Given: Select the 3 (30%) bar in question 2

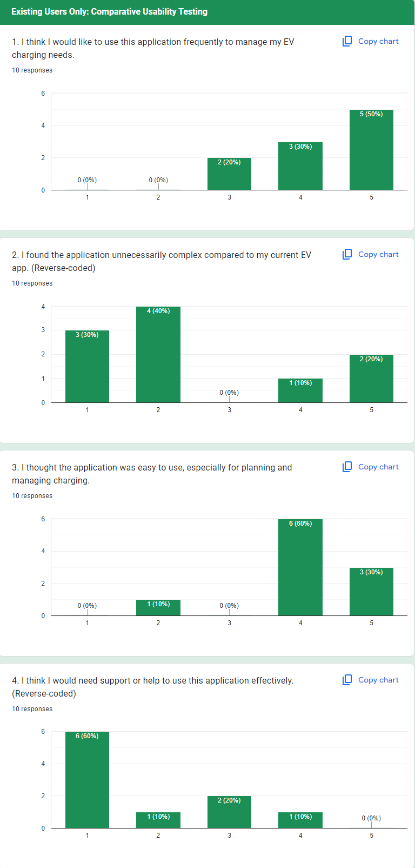Looking at the screenshot, I should coord(87,366).
